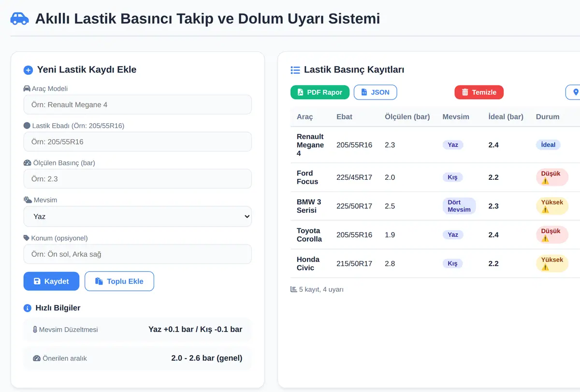
Task: Click the Kış badge in Ford Focus row
Action: coord(452,177)
